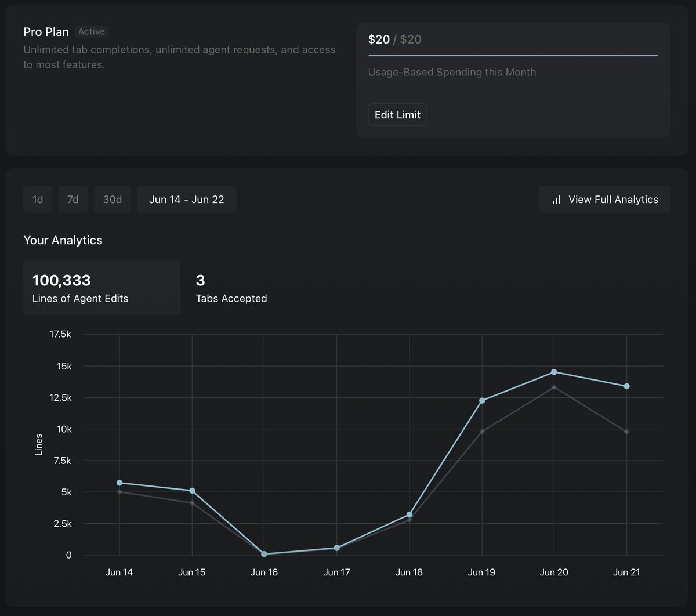
Task: Select the Jun 21 final data point
Action: (x=626, y=385)
